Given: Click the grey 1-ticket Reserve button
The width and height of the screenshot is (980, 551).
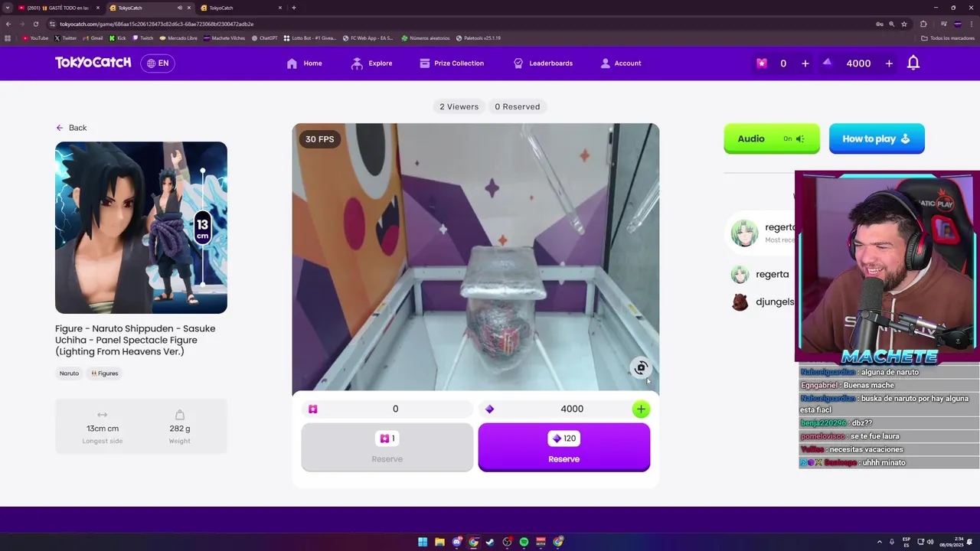Looking at the screenshot, I should click(x=387, y=448).
